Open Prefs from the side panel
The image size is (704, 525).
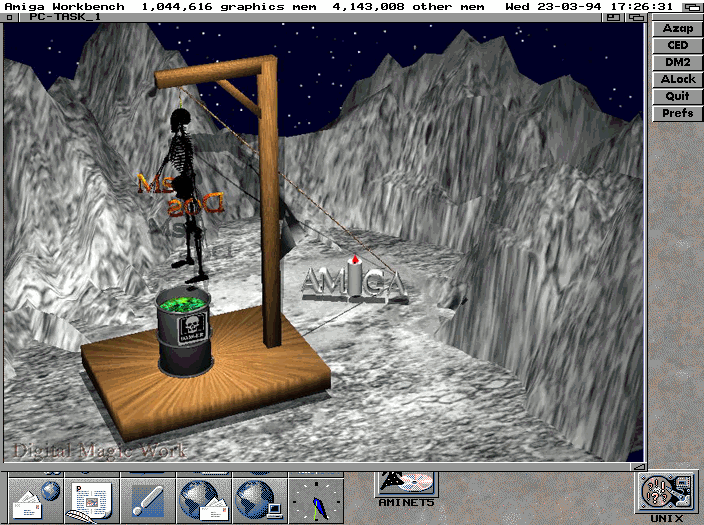tap(677, 113)
